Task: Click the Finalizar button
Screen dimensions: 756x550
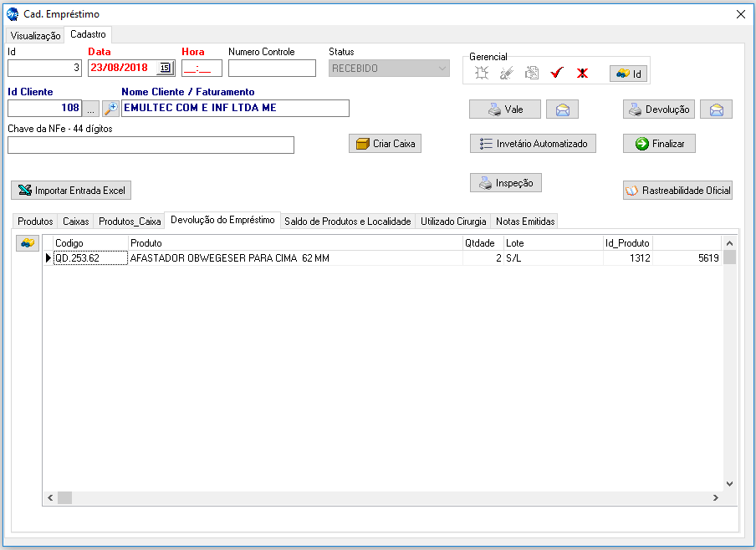Action: coord(659,144)
